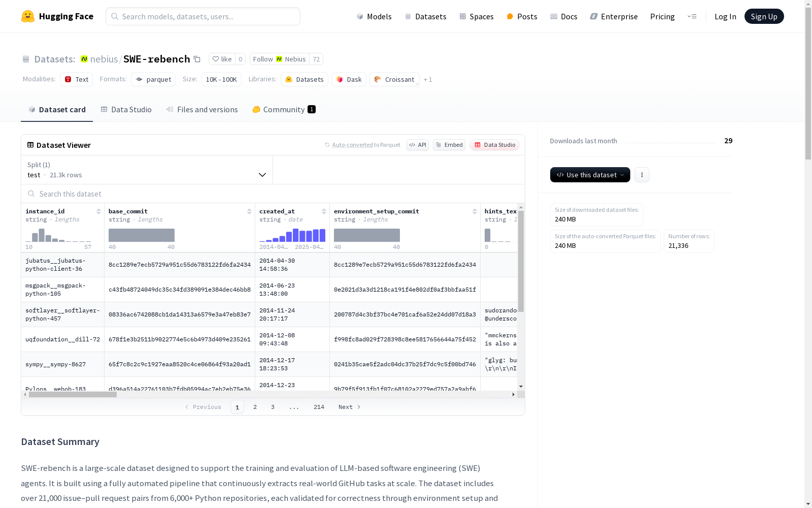This screenshot has width=812, height=508.
Task: Navigate to Posts
Action: coord(522,16)
